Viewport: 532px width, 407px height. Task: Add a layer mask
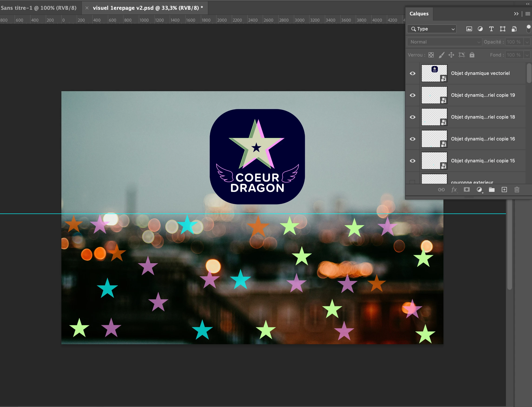tap(467, 190)
